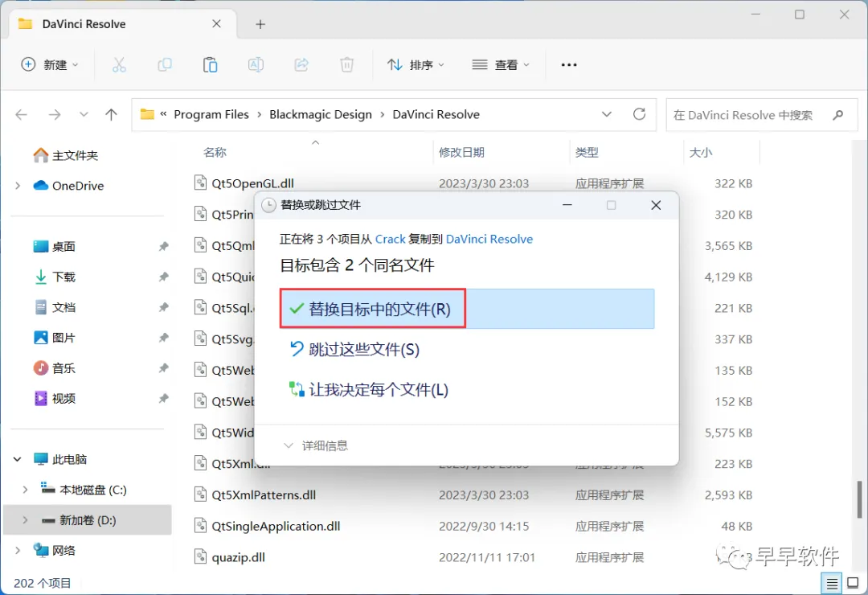Select file Qt5XmlPatterns.dll
The image size is (868, 595).
point(264,494)
